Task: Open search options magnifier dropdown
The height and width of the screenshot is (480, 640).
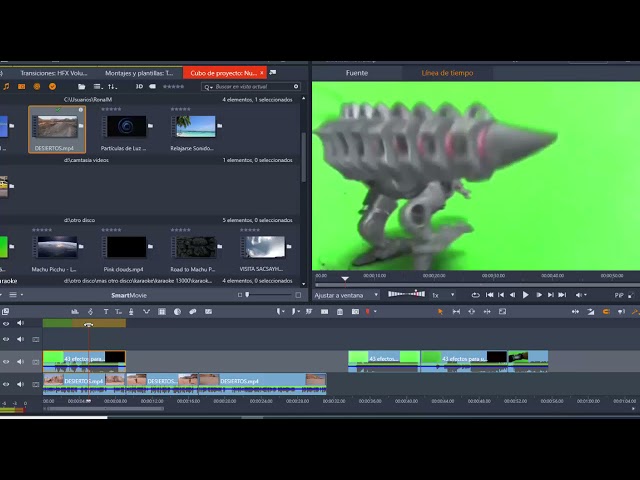Action: coord(209,87)
